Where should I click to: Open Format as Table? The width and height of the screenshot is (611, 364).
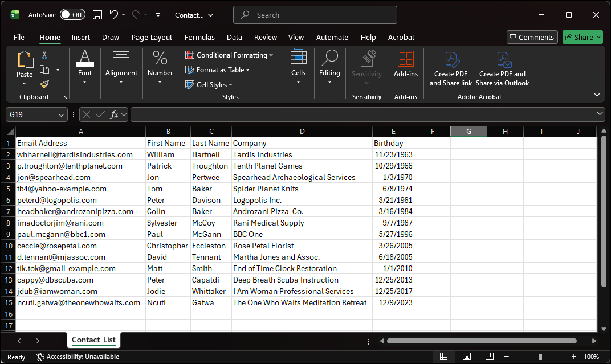[x=189, y=68]
